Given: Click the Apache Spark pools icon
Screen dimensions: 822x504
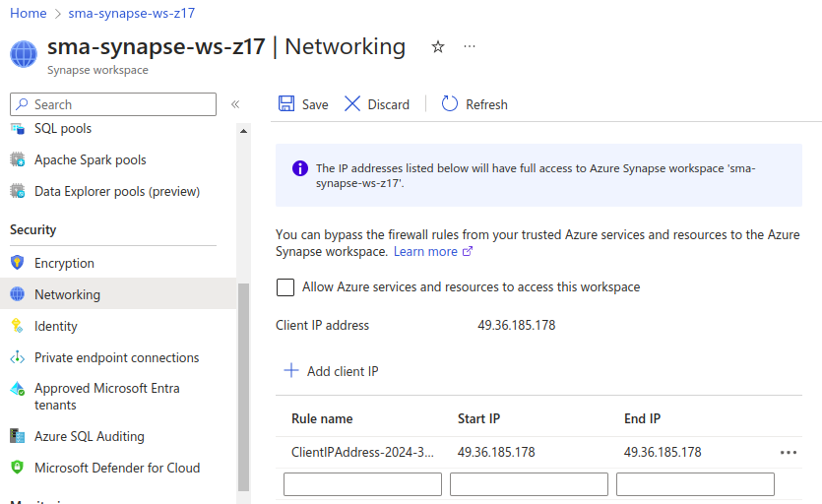Looking at the screenshot, I should pos(17,159).
